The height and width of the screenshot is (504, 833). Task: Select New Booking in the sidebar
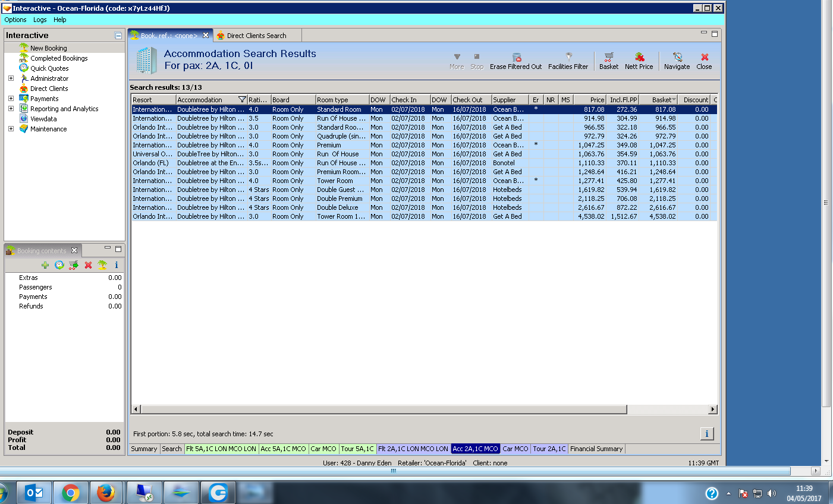point(49,48)
